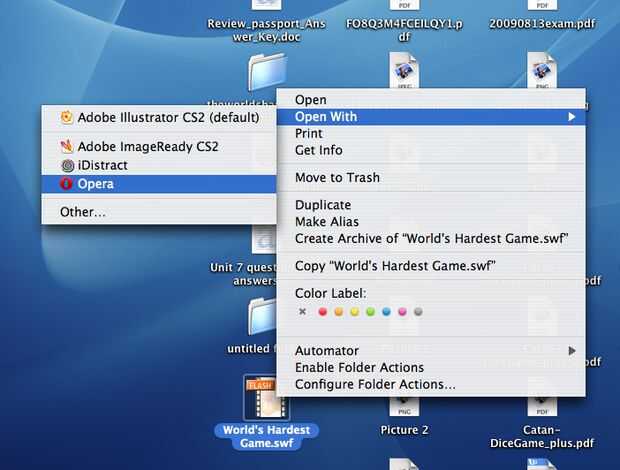
Task: Choose Get Info in context menu
Action: (x=431, y=150)
